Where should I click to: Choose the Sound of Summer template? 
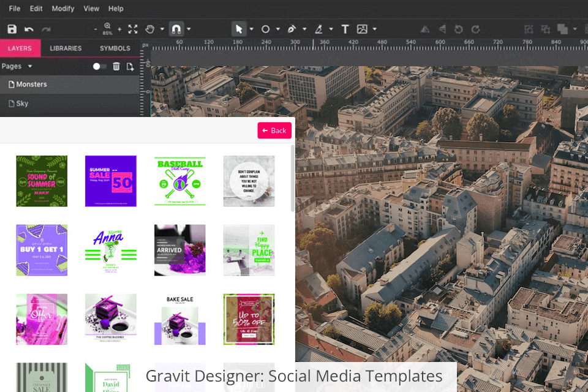pyautogui.click(x=42, y=181)
